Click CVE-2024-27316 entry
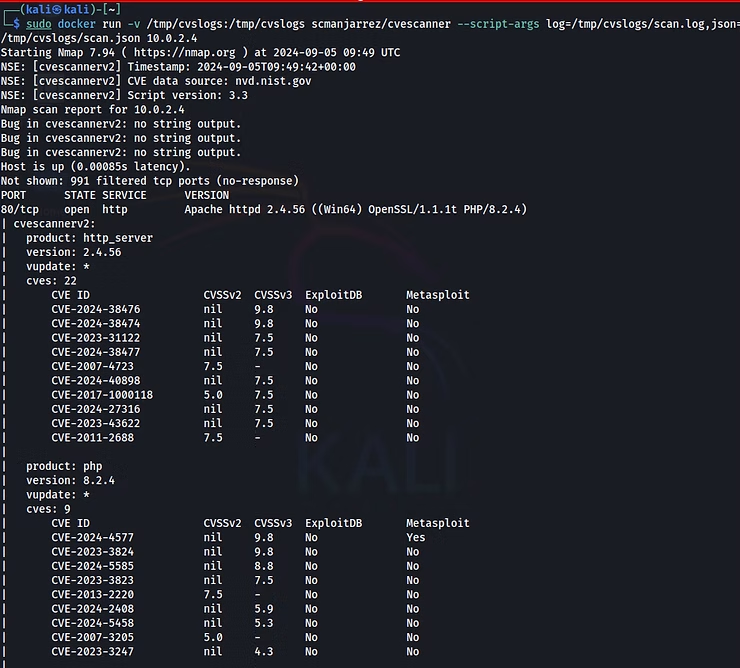This screenshot has height=668, width=740. pos(96,409)
